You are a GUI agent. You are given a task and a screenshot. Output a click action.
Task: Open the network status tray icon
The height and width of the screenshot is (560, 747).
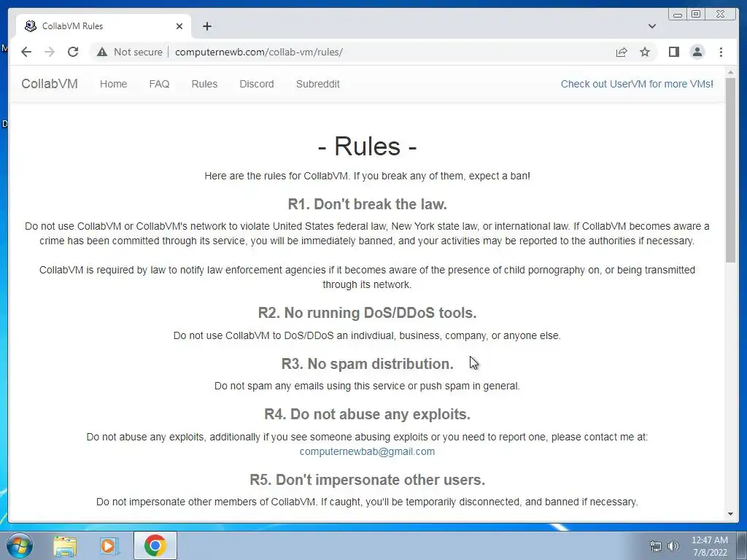pos(656,546)
